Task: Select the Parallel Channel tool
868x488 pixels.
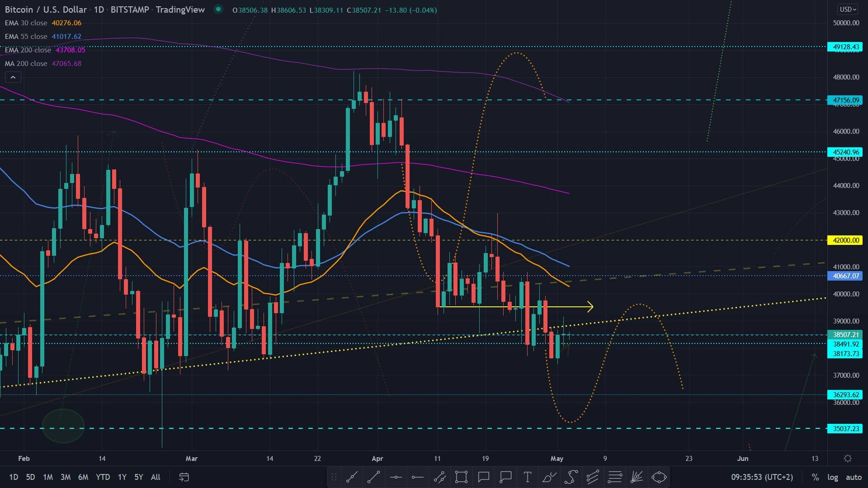Action: click(439, 477)
